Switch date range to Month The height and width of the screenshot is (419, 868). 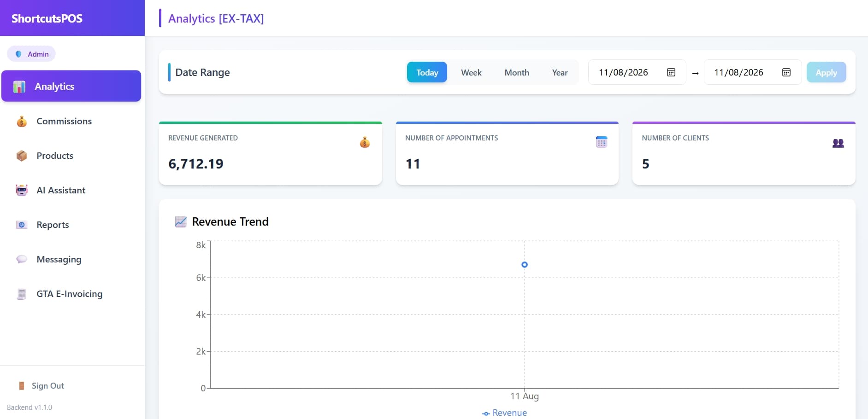pyautogui.click(x=517, y=72)
